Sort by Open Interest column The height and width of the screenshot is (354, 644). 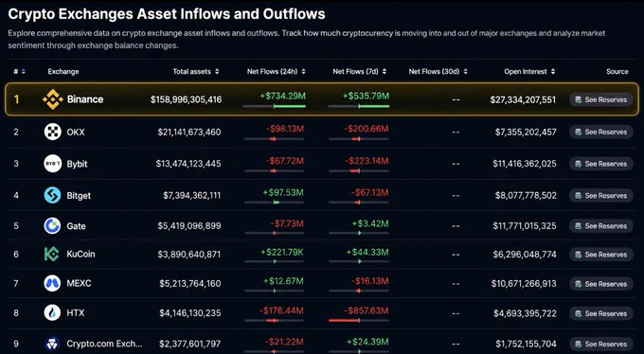pos(553,71)
